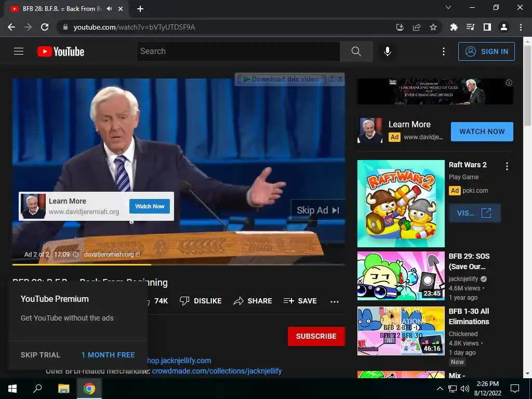This screenshot has width=532, height=399.
Task: Open media controls icon in Chrome toolbar
Action: tap(470, 27)
